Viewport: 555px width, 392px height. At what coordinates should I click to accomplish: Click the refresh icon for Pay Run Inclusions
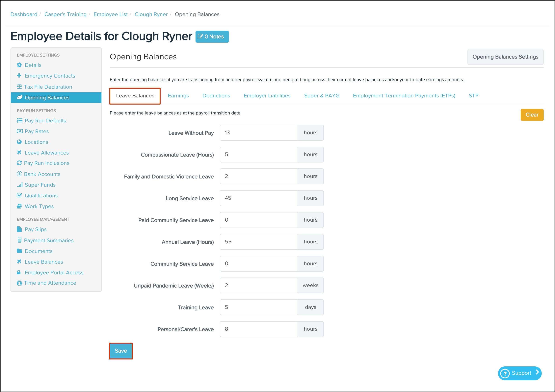19,163
